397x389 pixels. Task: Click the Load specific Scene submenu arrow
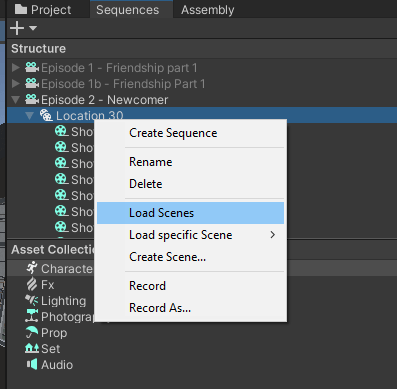[273, 235]
